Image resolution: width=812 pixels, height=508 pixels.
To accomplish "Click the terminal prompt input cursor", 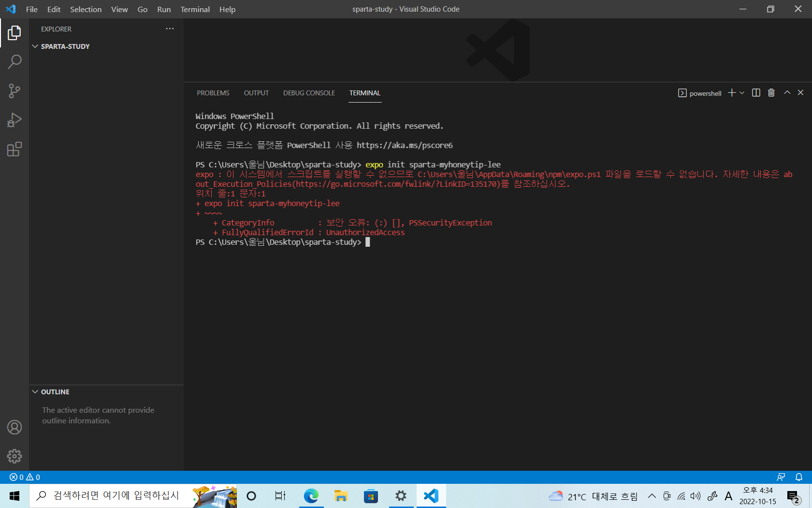I will (367, 242).
